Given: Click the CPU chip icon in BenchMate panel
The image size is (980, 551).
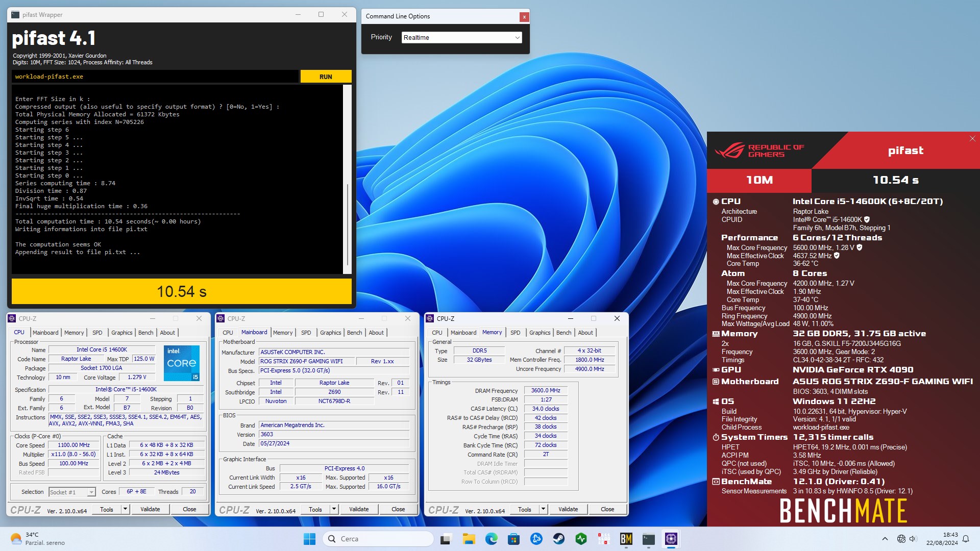Looking at the screenshot, I should [716, 202].
